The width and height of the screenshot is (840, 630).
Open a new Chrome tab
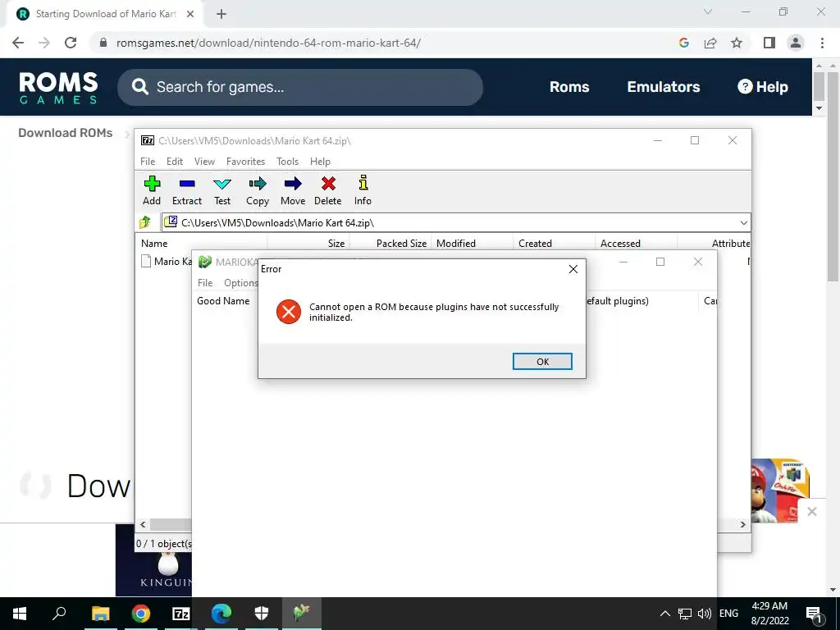(x=221, y=14)
